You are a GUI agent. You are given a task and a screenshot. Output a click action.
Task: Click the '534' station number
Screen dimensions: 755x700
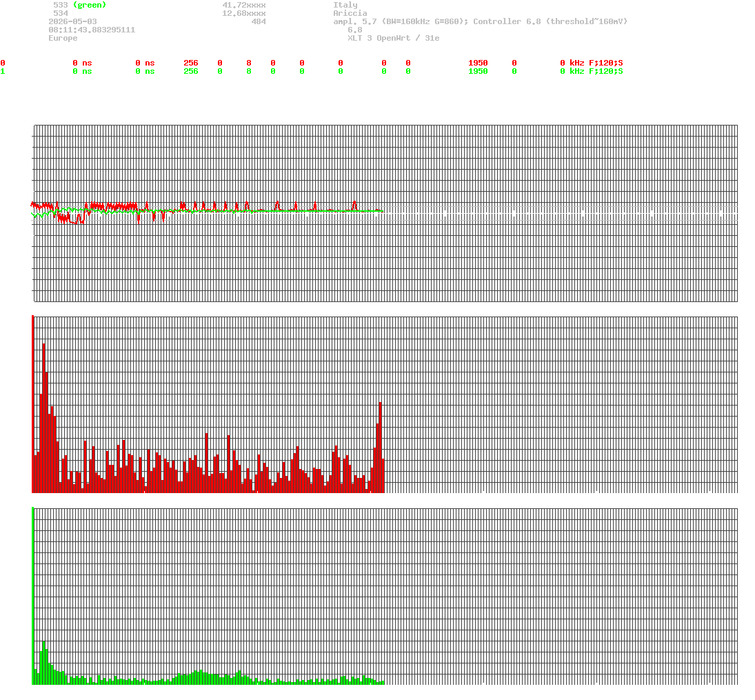click(61, 13)
